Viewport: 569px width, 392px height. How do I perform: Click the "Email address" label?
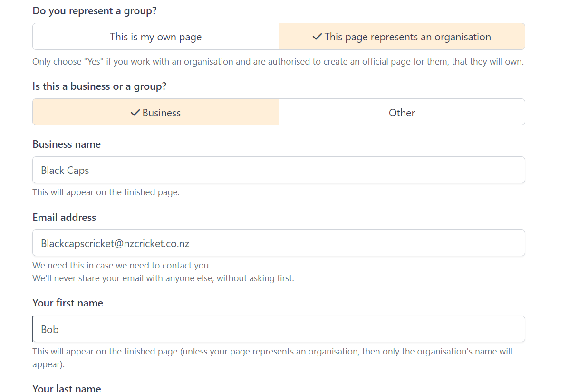point(64,218)
